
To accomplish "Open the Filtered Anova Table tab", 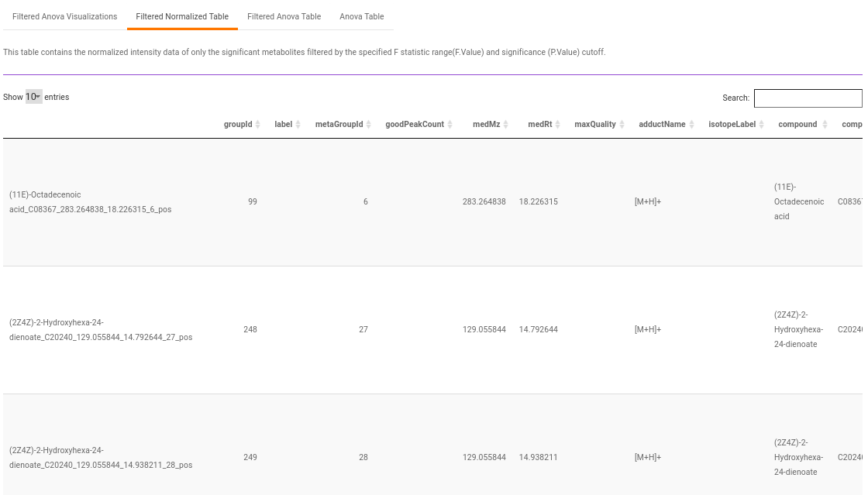I will point(284,16).
